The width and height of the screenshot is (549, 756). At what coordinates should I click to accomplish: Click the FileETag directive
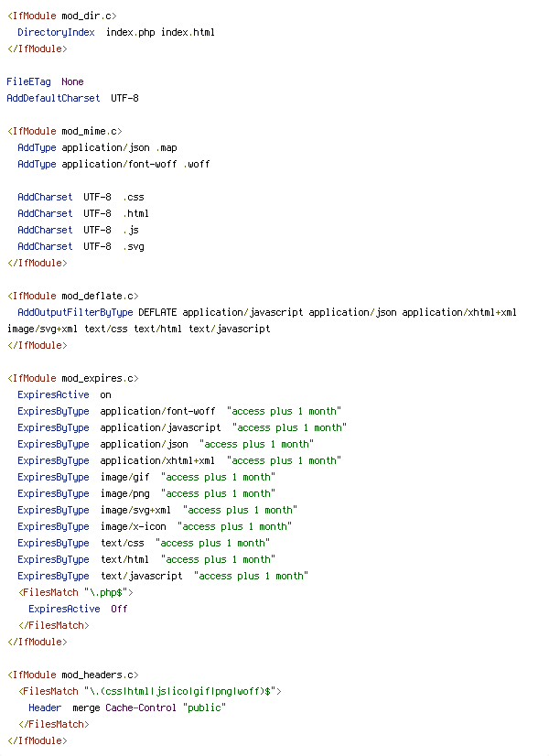click(x=28, y=82)
